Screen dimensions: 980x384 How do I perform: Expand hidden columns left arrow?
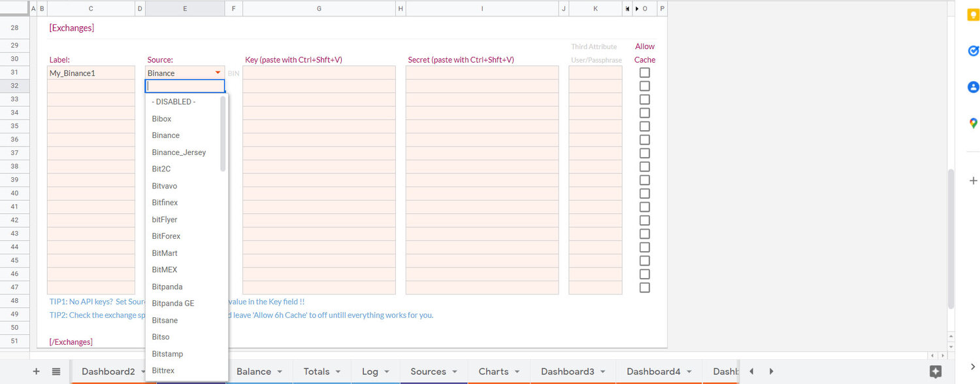tap(627, 9)
